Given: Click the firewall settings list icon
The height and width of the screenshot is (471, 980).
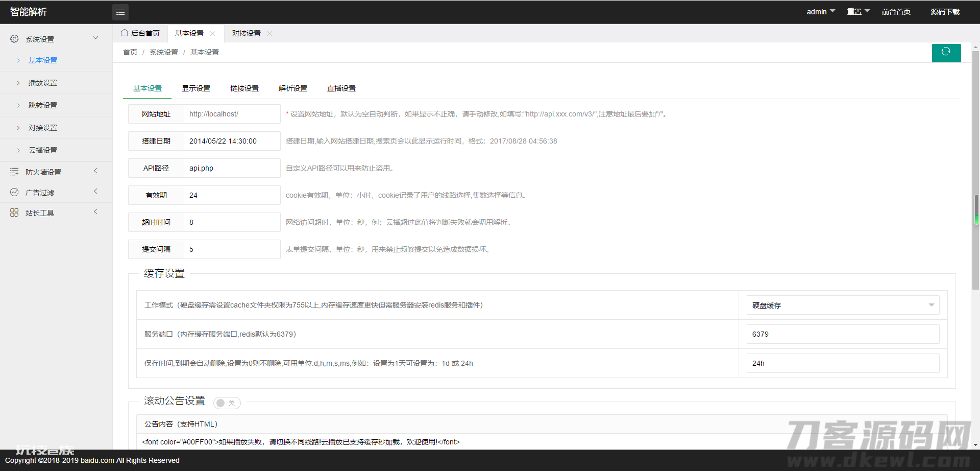Looking at the screenshot, I should [14, 172].
